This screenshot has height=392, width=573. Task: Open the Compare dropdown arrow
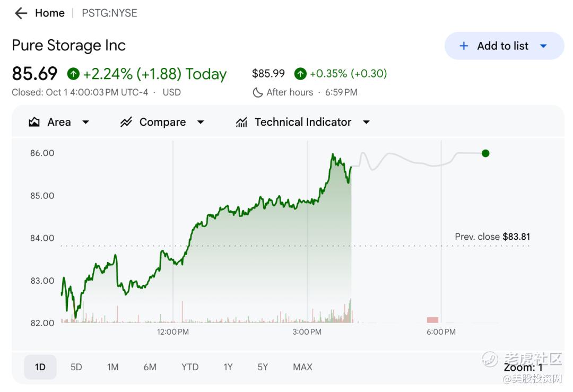tap(201, 122)
